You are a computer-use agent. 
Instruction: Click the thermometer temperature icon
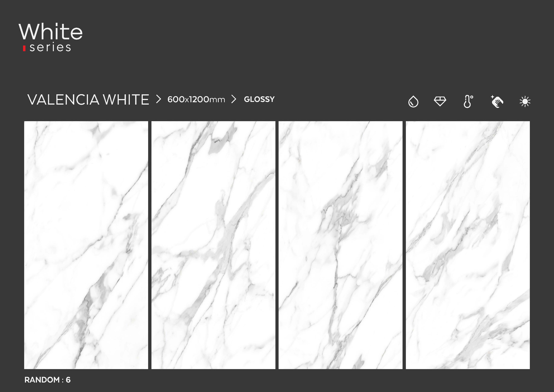[x=468, y=101]
